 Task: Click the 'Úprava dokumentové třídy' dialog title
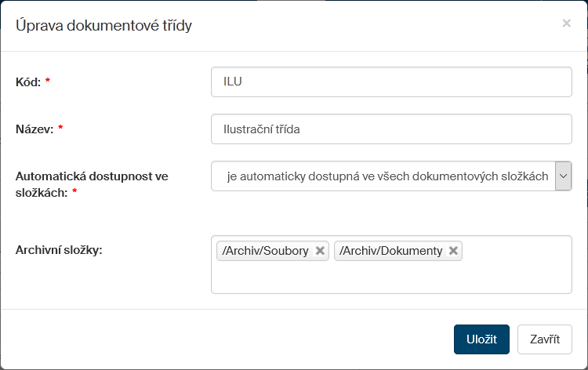tap(104, 26)
